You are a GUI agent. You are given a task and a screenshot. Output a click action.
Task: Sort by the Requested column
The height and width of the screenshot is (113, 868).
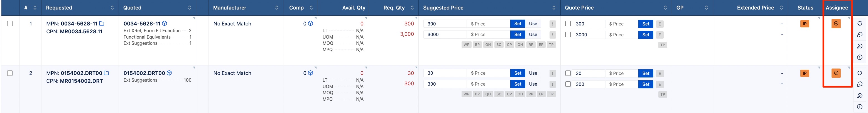(x=112, y=8)
